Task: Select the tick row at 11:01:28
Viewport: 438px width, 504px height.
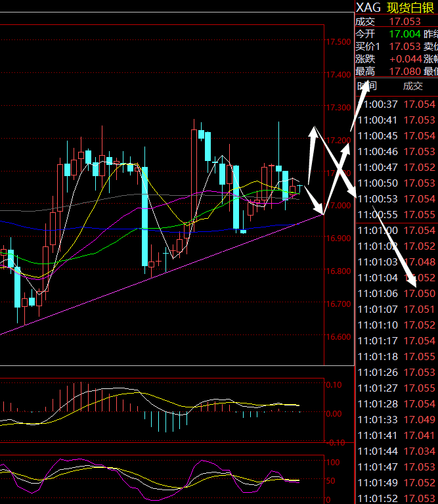Action: [x=397, y=403]
